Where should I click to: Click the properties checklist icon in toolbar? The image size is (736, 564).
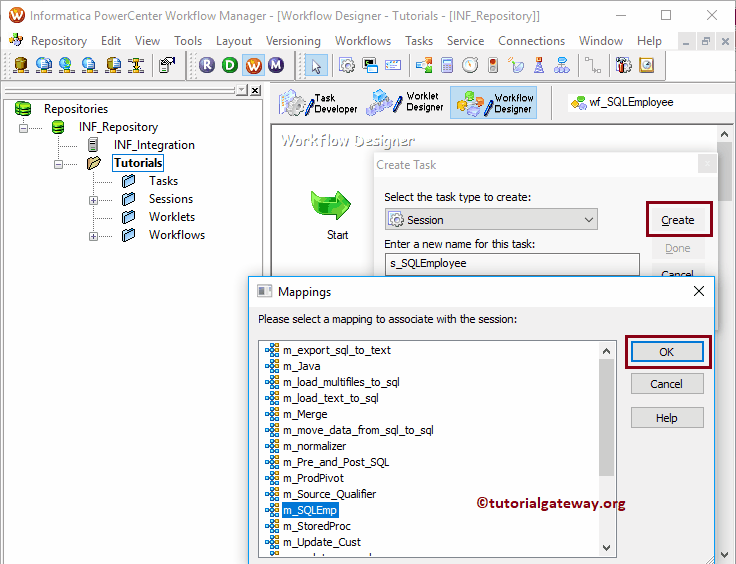coord(167,65)
